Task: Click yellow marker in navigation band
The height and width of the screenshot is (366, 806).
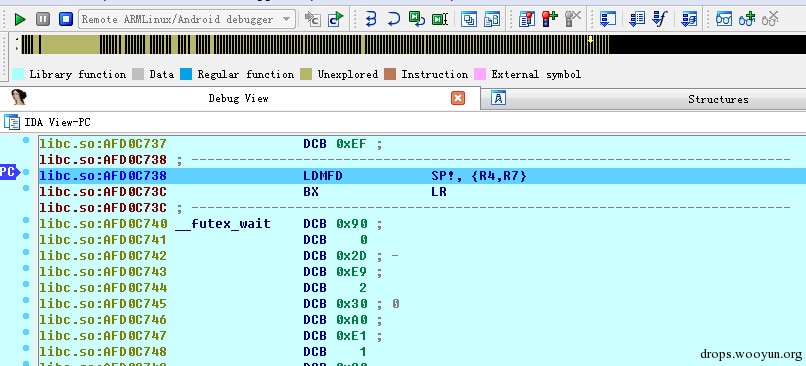Action: coord(591,40)
